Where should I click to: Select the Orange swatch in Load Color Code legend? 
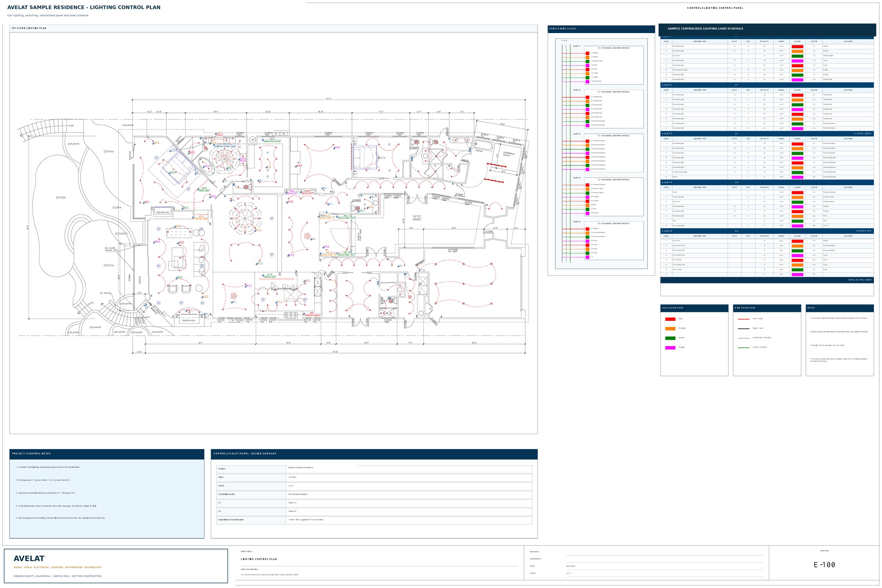670,329
